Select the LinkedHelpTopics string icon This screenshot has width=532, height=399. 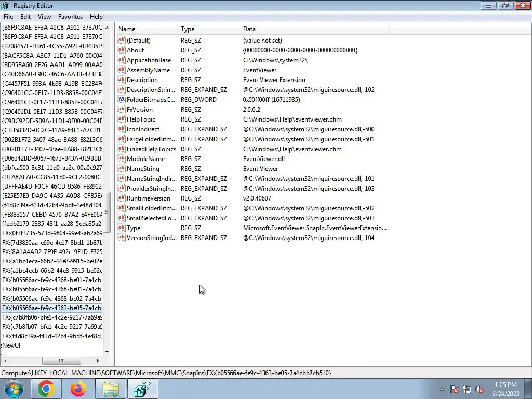[122, 148]
